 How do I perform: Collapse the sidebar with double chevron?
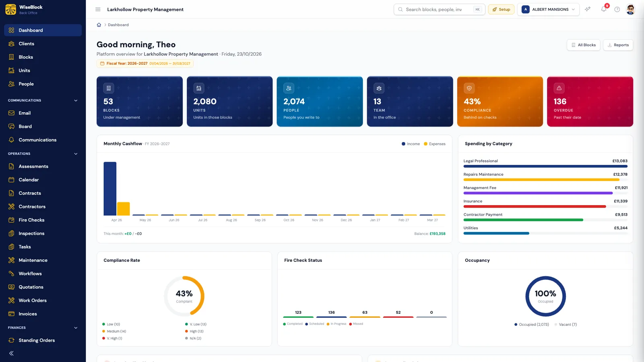point(11,353)
